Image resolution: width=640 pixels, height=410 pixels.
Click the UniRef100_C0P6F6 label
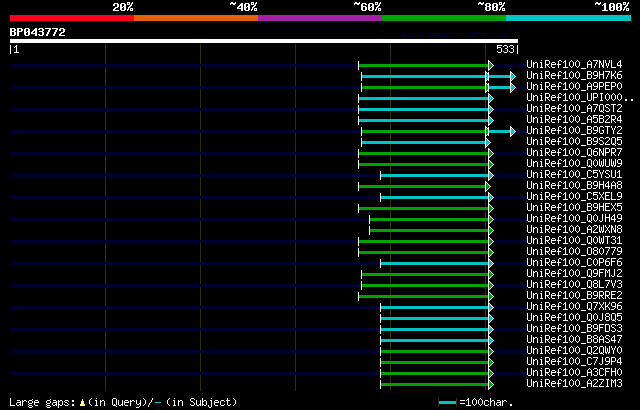tap(574, 263)
